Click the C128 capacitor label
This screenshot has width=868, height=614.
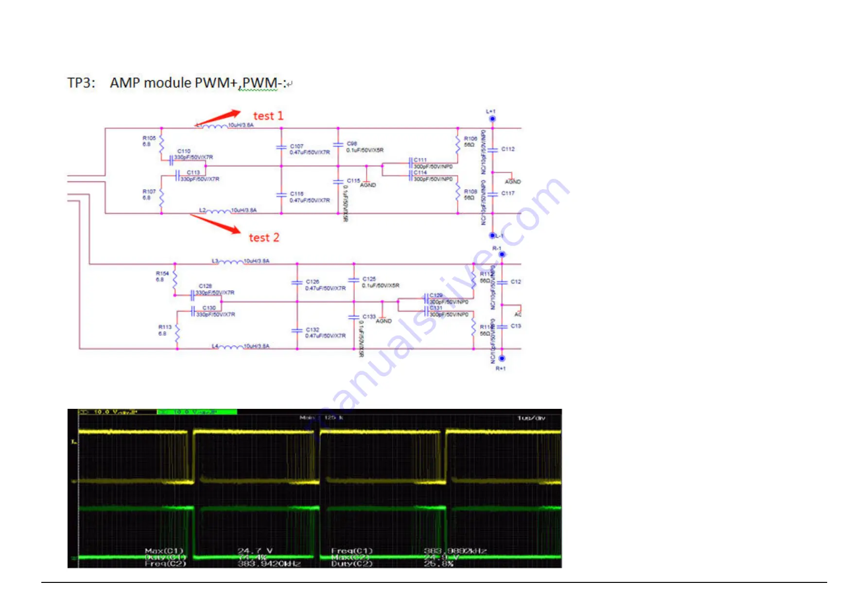point(205,286)
